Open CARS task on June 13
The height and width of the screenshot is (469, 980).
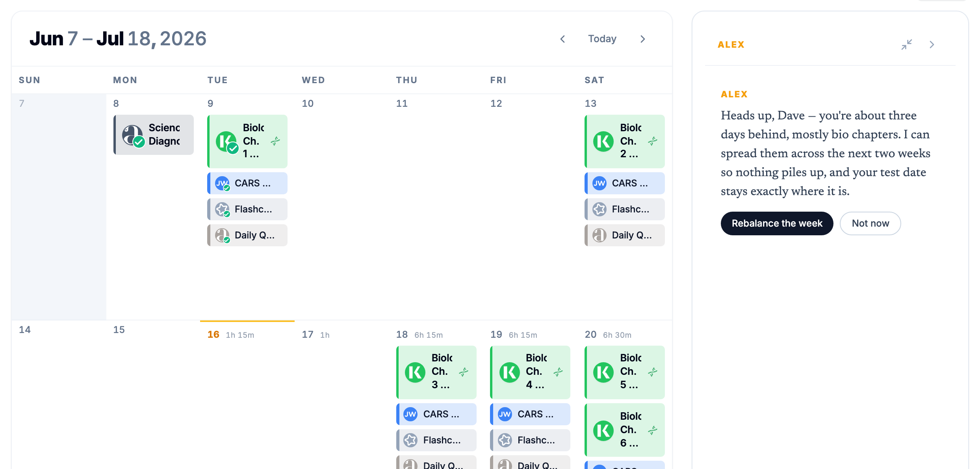pyautogui.click(x=625, y=183)
